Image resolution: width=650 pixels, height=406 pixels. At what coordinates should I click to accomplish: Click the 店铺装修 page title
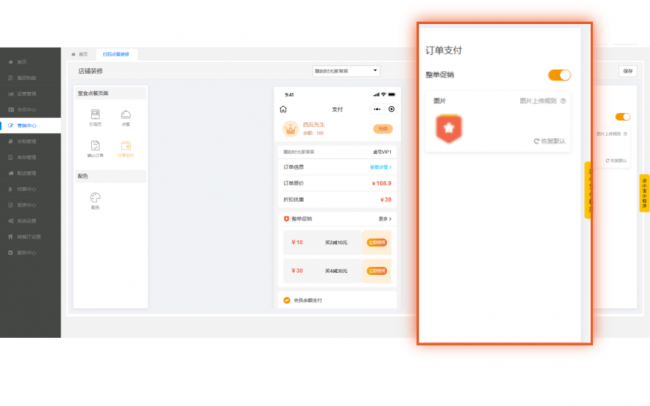click(90, 71)
